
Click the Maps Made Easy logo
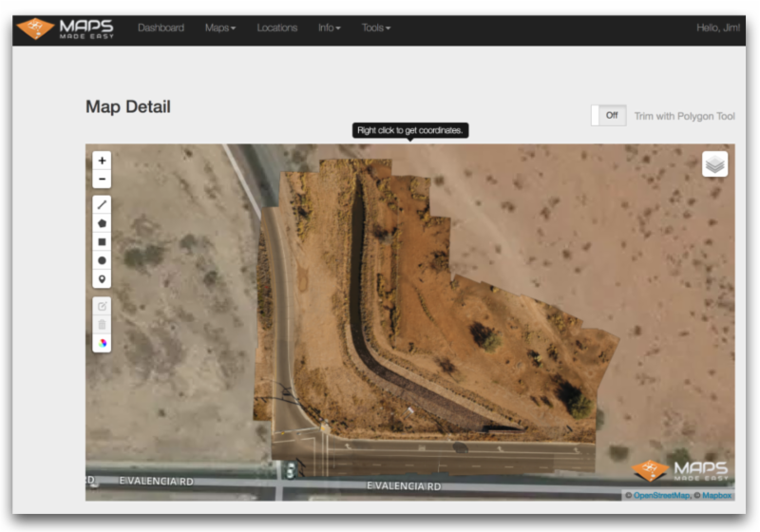[x=65, y=28]
